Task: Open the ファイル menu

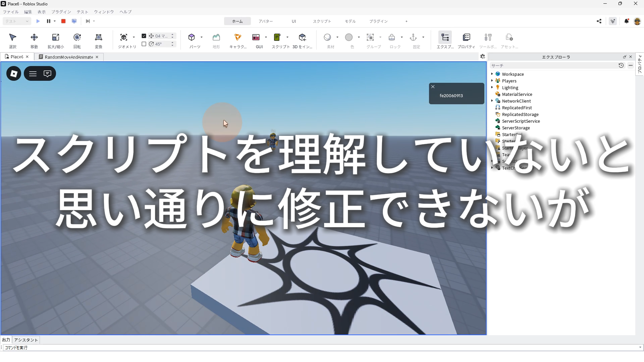Action: click(11, 12)
